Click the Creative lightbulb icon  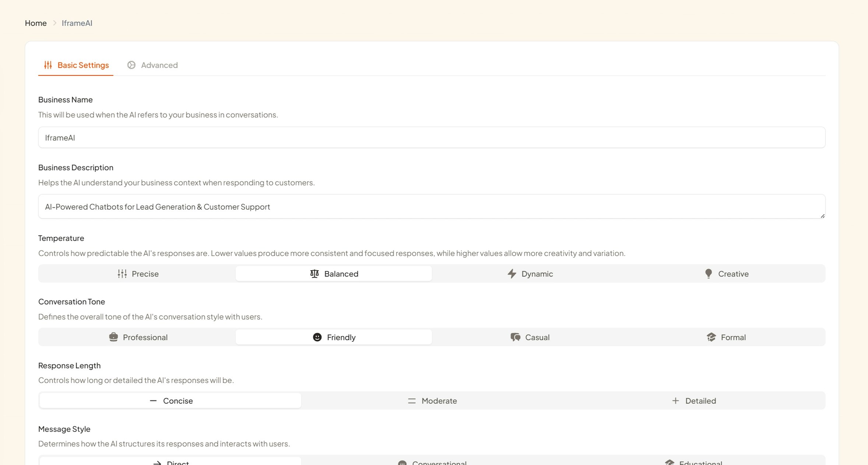(x=708, y=274)
